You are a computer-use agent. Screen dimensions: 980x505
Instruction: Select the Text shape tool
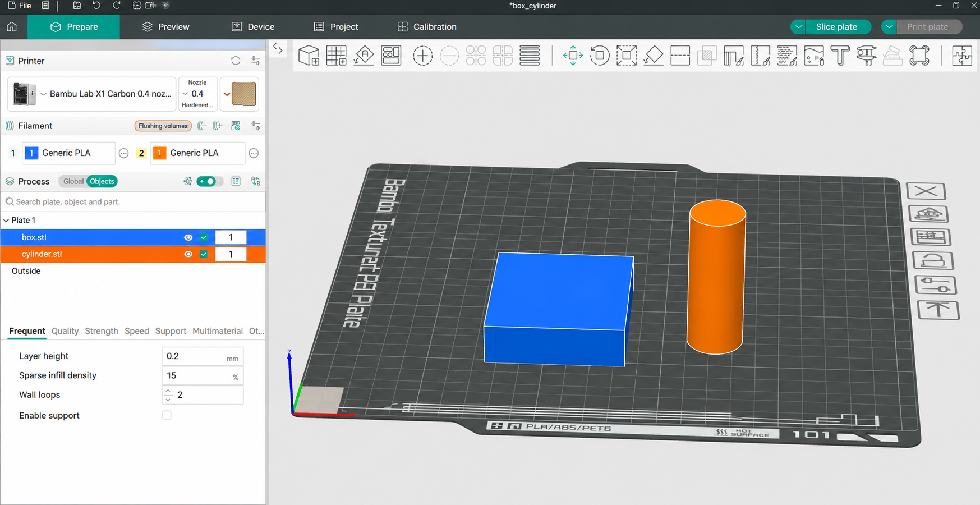(x=840, y=56)
